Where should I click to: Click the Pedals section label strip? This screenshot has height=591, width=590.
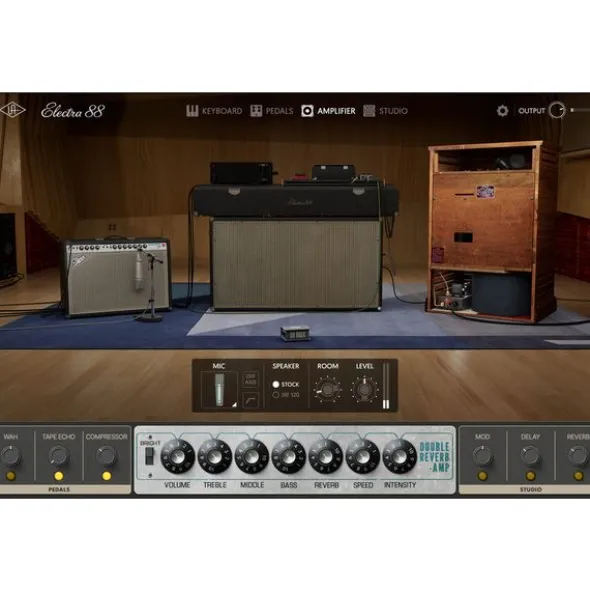click(65, 489)
